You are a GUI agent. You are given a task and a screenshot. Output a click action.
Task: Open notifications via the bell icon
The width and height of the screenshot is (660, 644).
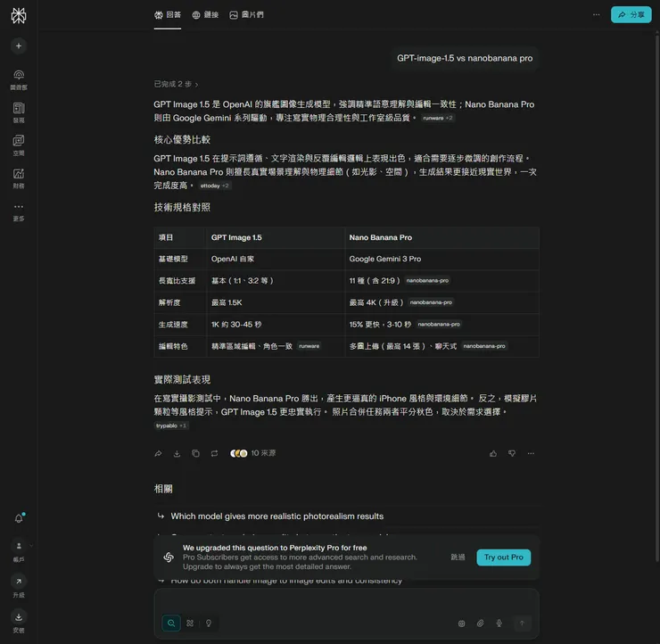[19, 518]
